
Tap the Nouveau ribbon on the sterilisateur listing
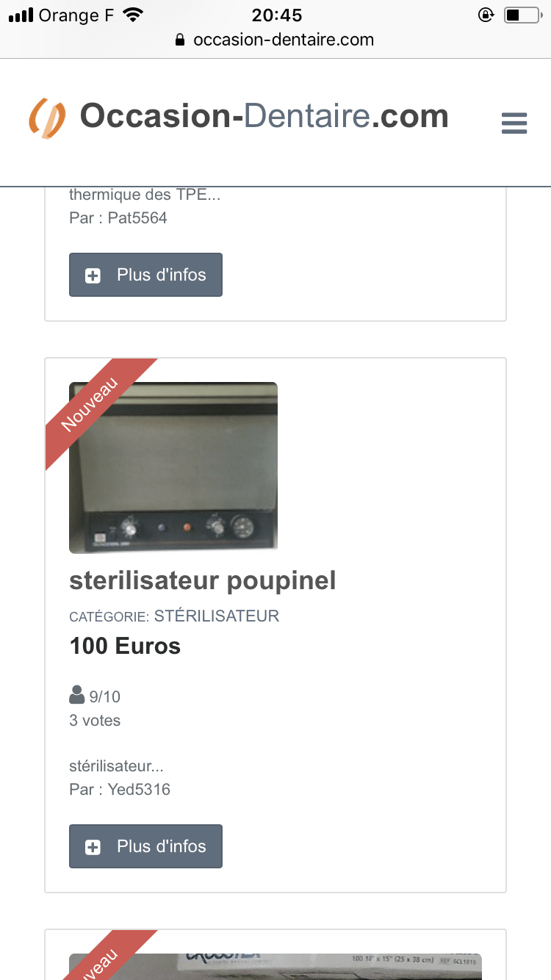click(90, 404)
